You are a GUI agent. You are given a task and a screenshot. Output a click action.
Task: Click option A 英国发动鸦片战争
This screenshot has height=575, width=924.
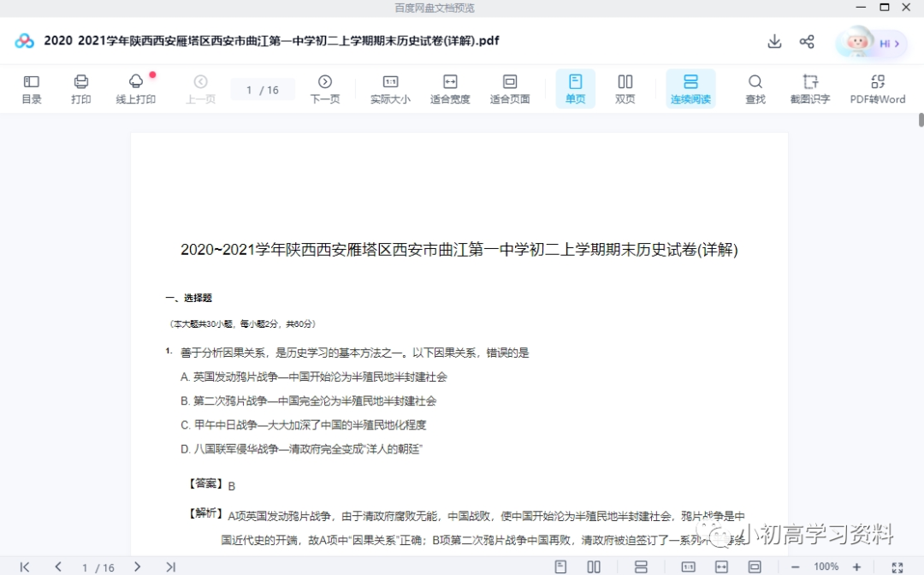[x=313, y=377]
